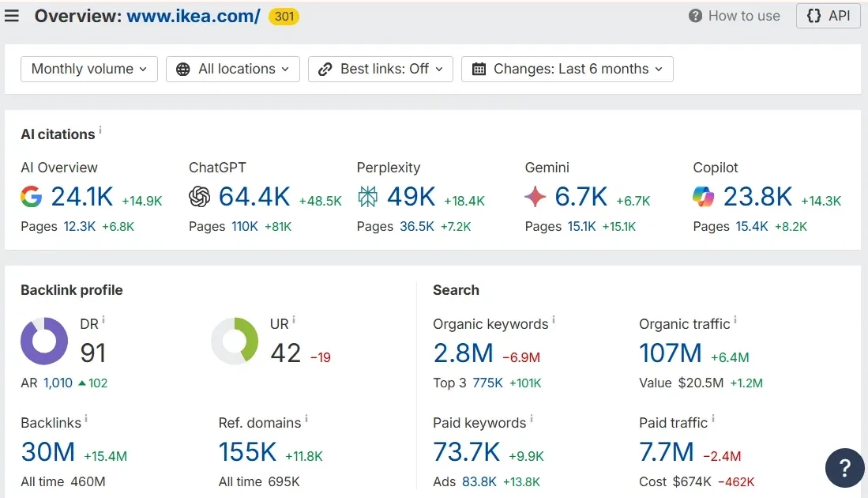This screenshot has height=498, width=868.
Task: Open Gemini Pages 15.1K
Action: coord(582,227)
